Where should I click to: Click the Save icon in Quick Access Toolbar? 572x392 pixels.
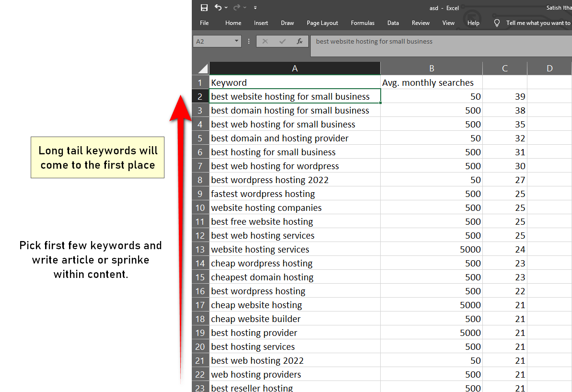[204, 8]
